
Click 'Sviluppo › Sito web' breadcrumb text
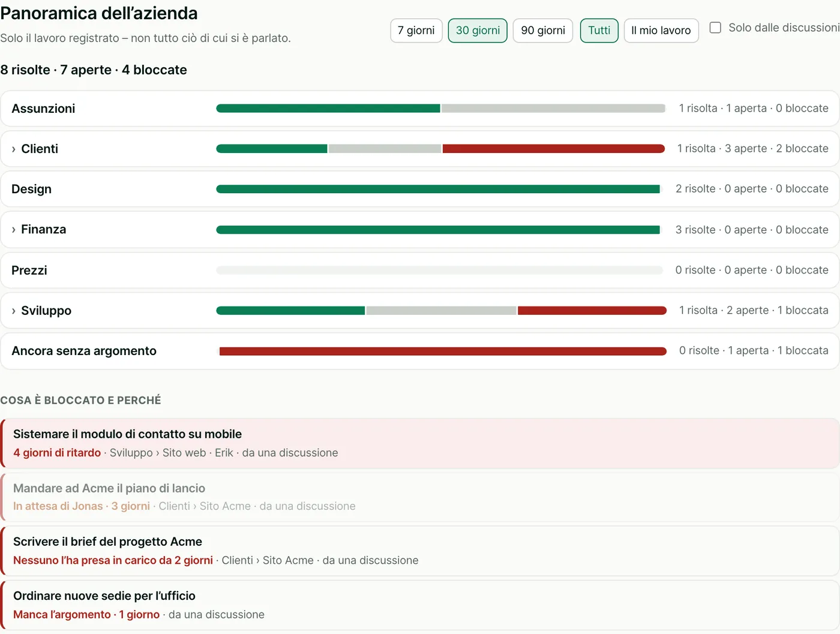click(x=158, y=453)
